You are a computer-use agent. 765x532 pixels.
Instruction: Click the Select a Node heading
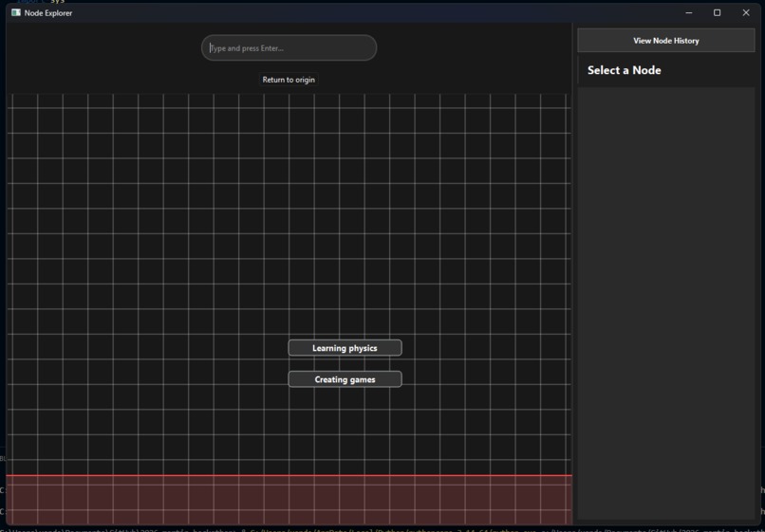pyautogui.click(x=624, y=70)
